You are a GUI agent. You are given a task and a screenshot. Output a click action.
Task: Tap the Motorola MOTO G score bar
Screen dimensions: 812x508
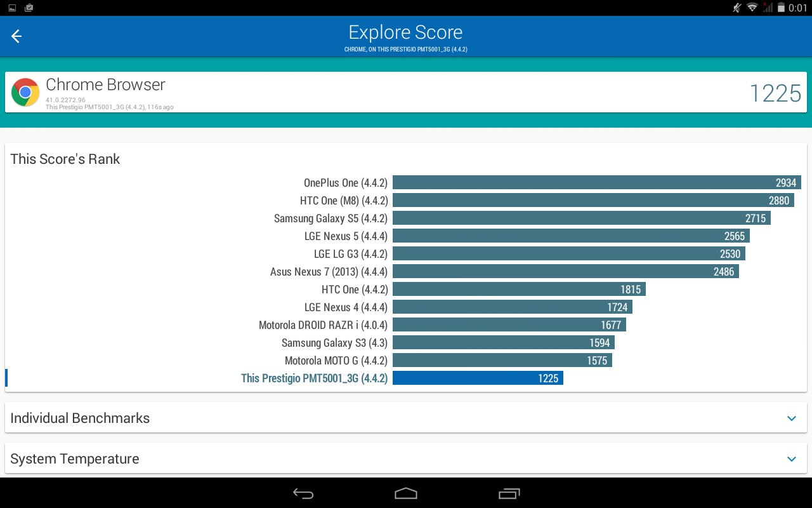tap(502, 361)
